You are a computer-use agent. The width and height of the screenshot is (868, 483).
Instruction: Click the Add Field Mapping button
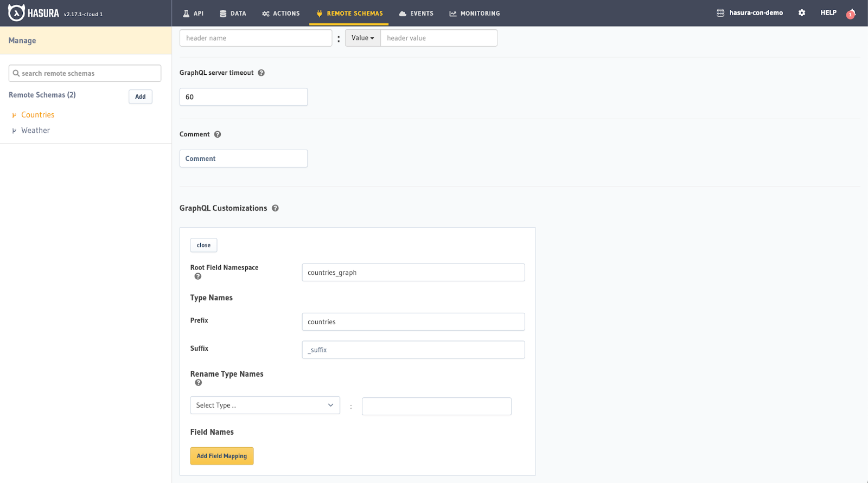coord(222,456)
